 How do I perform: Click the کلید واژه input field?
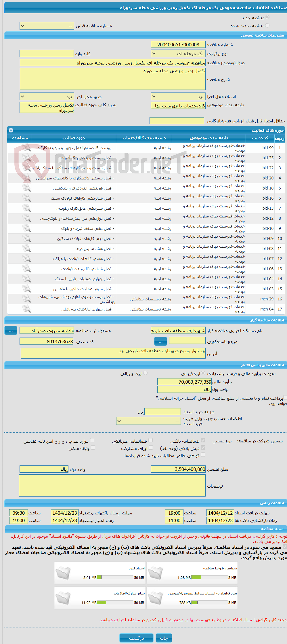pos(47,54)
